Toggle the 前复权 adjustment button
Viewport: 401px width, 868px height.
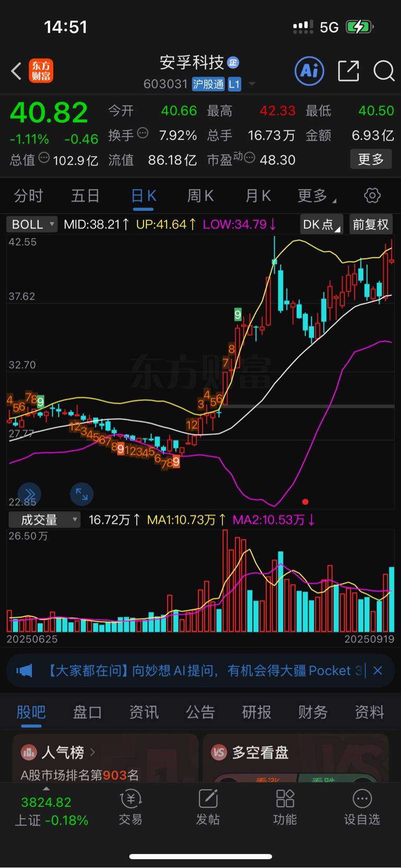pyautogui.click(x=371, y=224)
